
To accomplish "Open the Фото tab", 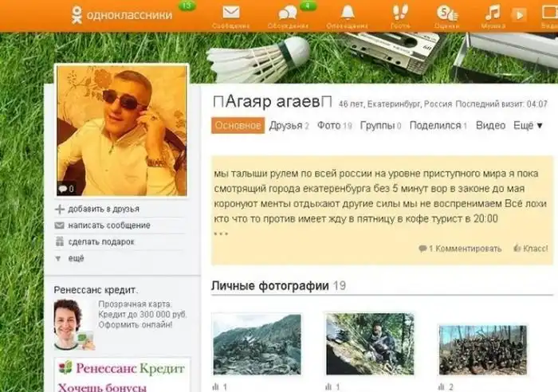I will 328,125.
